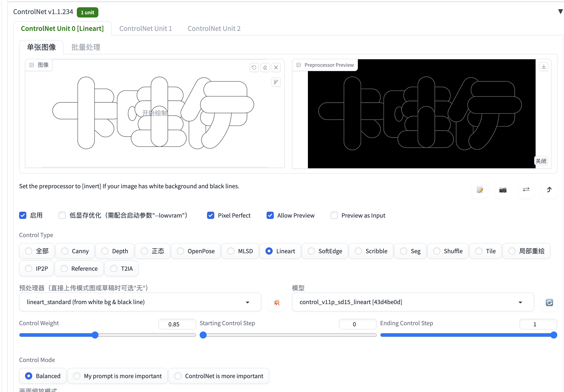Select the Scribble control type
This screenshot has height=392, width=564.
[371, 251]
